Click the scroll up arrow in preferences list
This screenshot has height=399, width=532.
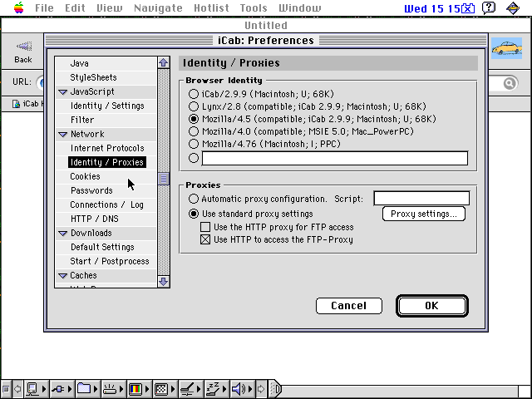click(x=164, y=62)
